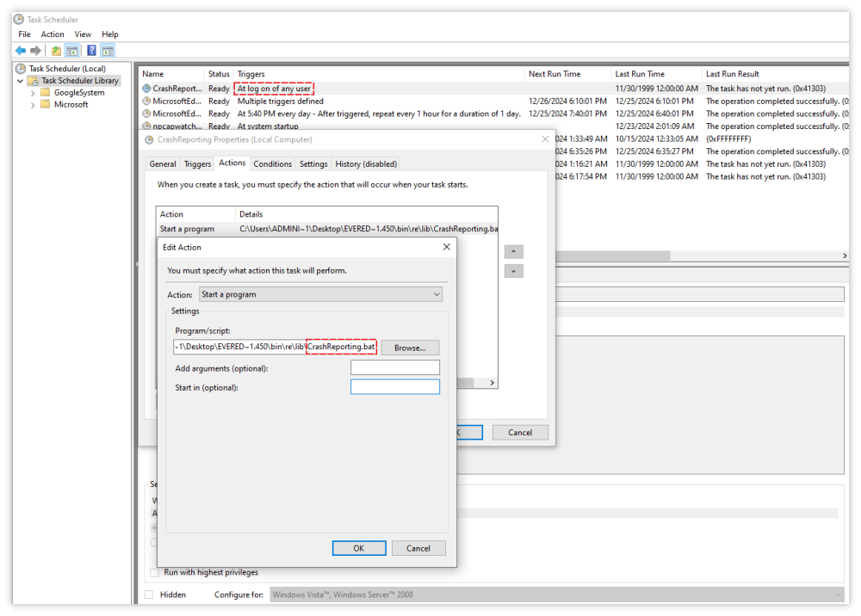
Task: Toggle the Hidden checkbox
Action: (x=149, y=594)
